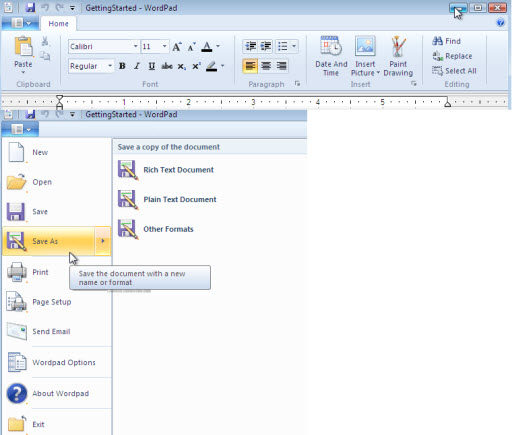Start a bulleted list

(x=283, y=46)
